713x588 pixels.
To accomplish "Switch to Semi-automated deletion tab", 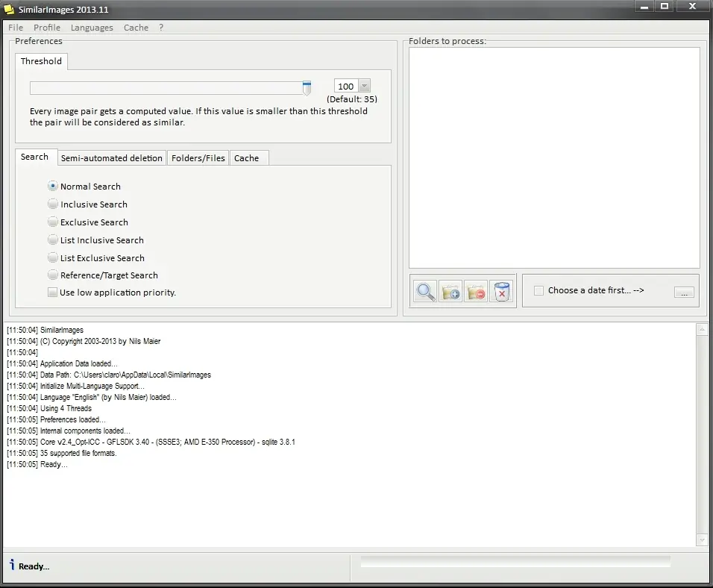I will pyautogui.click(x=111, y=158).
